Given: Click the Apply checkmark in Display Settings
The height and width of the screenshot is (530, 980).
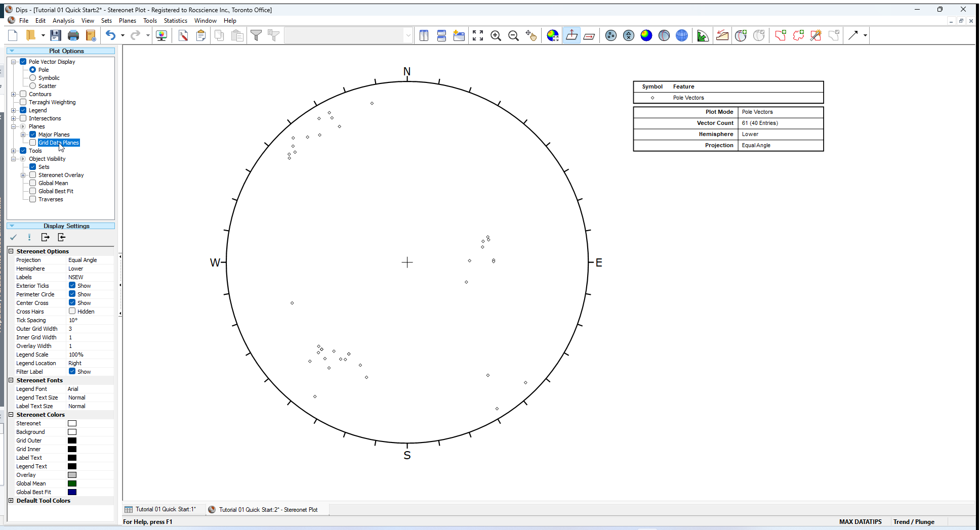Looking at the screenshot, I should [14, 237].
